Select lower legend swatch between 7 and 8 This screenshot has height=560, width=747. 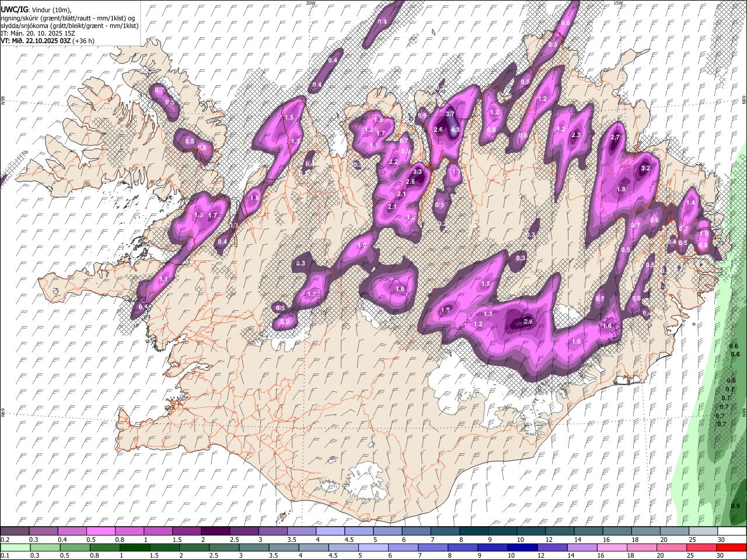[432, 547]
